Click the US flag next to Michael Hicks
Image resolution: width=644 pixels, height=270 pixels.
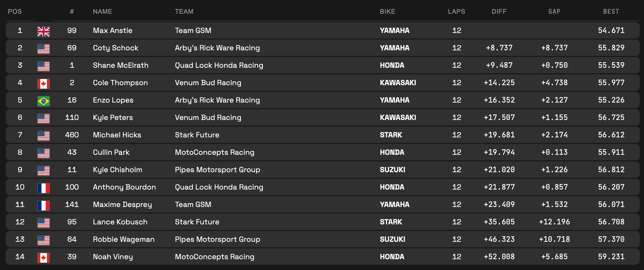[x=44, y=136]
